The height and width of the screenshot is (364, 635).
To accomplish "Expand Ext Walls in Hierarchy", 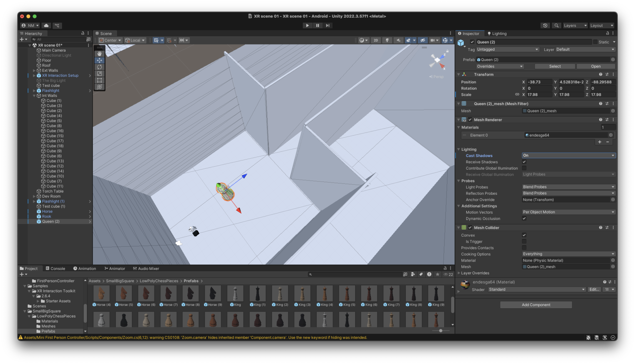I will [x=34, y=70].
